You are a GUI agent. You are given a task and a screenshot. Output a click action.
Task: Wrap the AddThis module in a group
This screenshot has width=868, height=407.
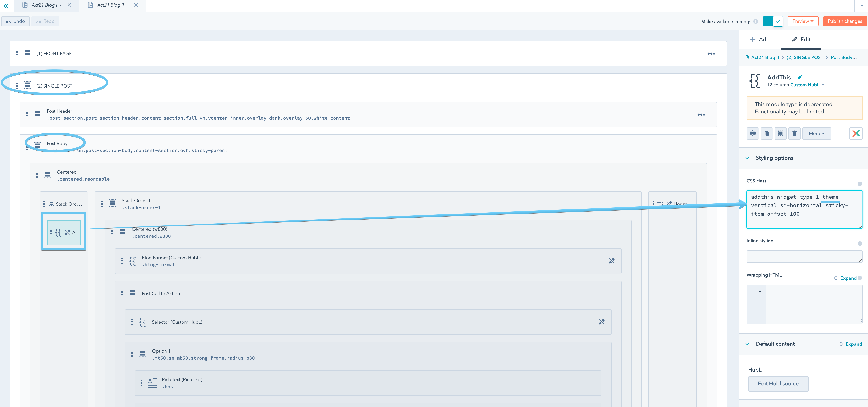coord(781,133)
